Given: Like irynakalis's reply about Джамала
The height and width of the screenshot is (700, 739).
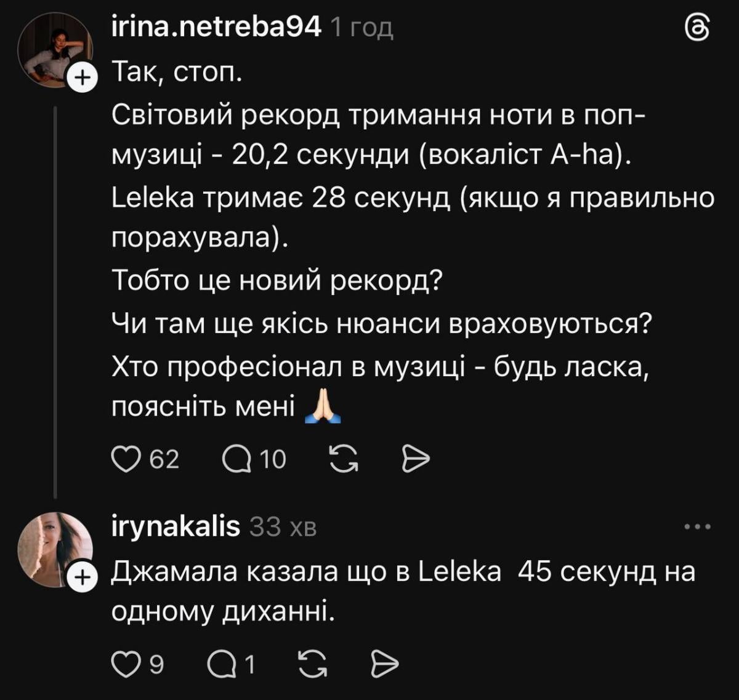Looking at the screenshot, I should (127, 664).
